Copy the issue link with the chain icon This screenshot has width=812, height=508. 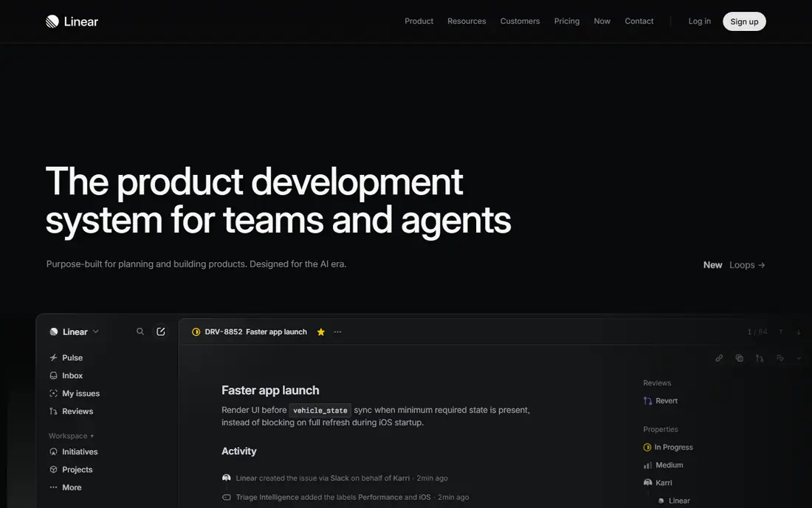(719, 358)
